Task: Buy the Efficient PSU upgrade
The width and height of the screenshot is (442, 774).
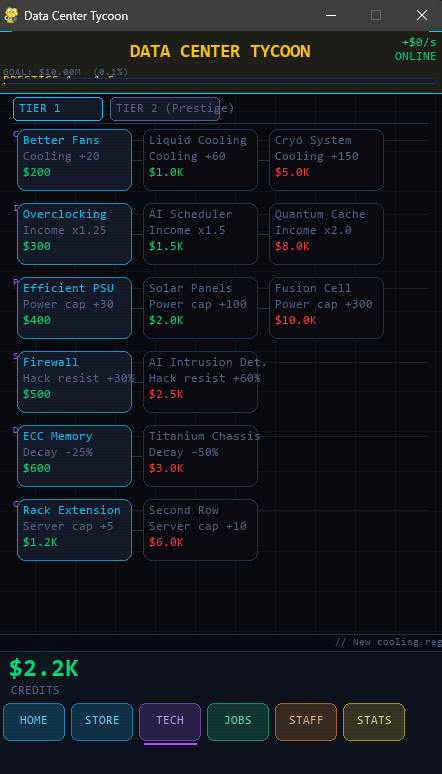Action: 75,308
